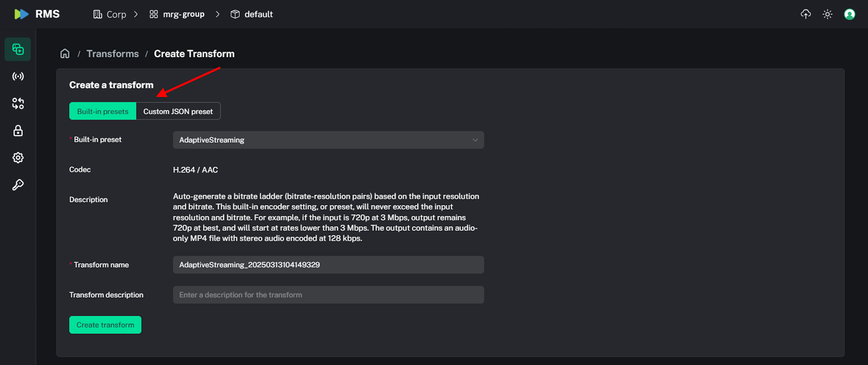Open the user profile avatar
The image size is (868, 365).
click(x=849, y=14)
